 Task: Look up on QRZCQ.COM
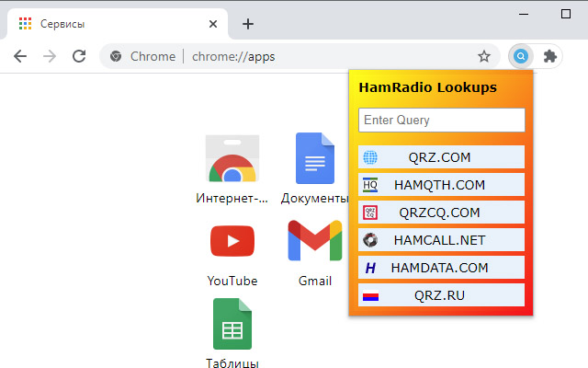tap(441, 213)
